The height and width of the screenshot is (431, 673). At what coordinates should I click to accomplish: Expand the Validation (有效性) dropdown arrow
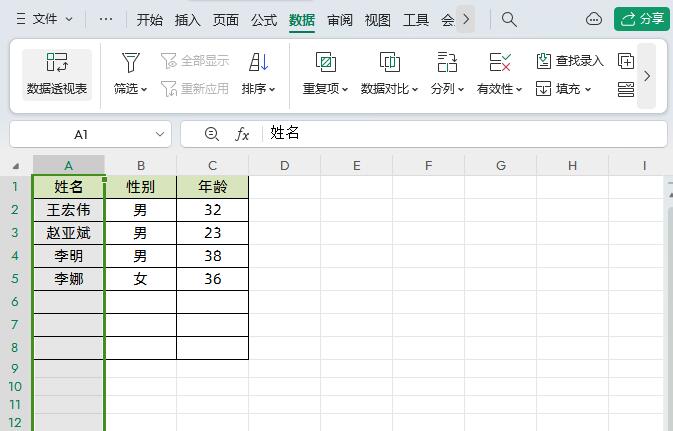pyautogui.click(x=519, y=89)
